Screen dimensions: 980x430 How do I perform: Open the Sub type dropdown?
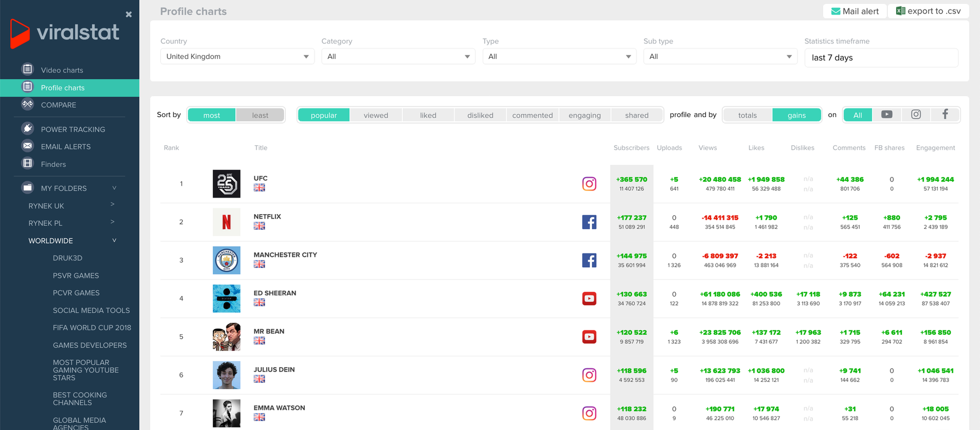[x=720, y=56]
